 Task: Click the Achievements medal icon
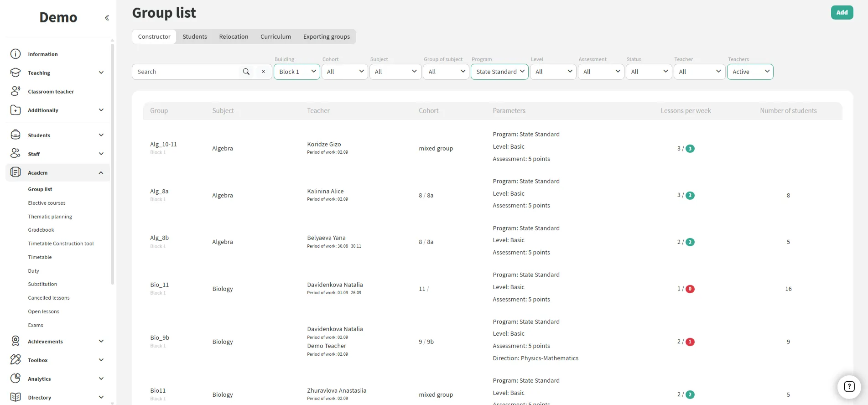coord(16,341)
